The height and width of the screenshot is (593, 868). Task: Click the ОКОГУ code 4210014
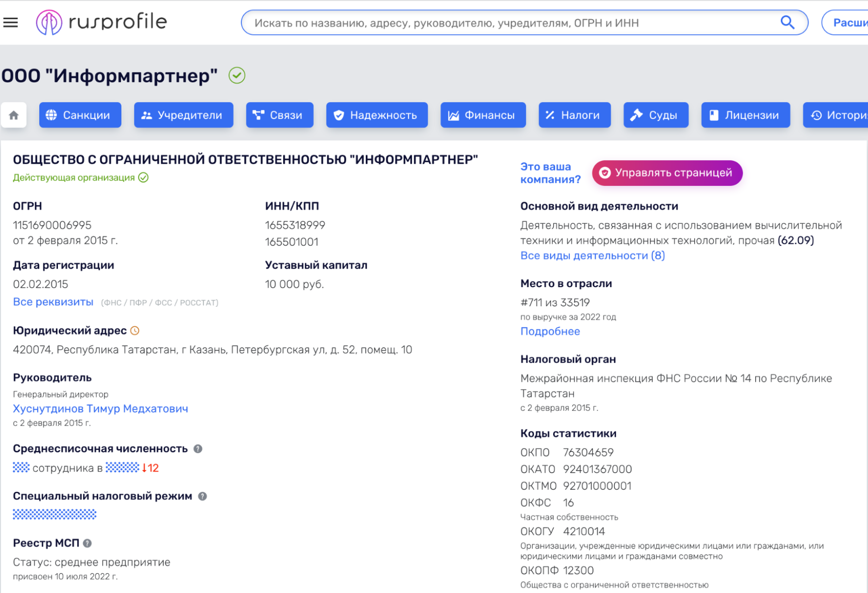(583, 532)
